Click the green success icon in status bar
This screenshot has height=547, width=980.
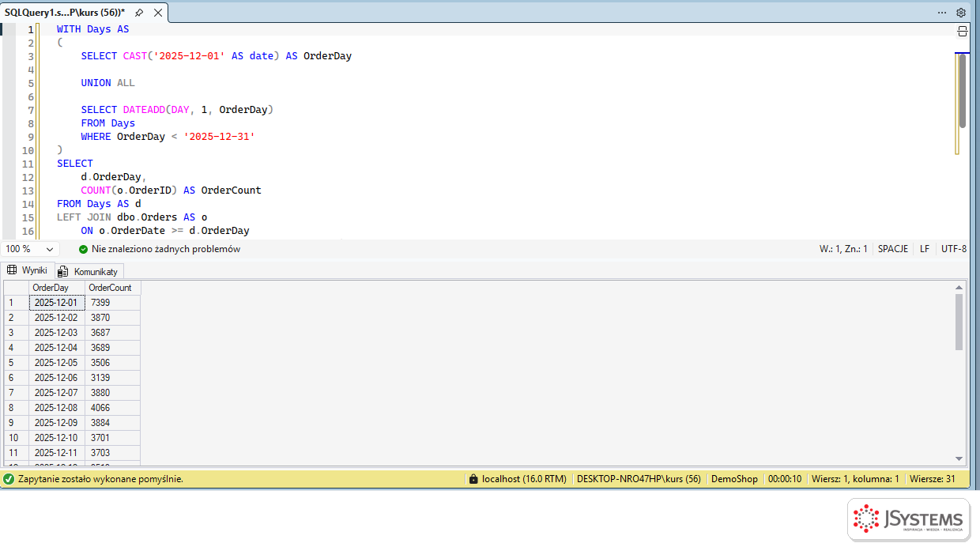[9, 479]
